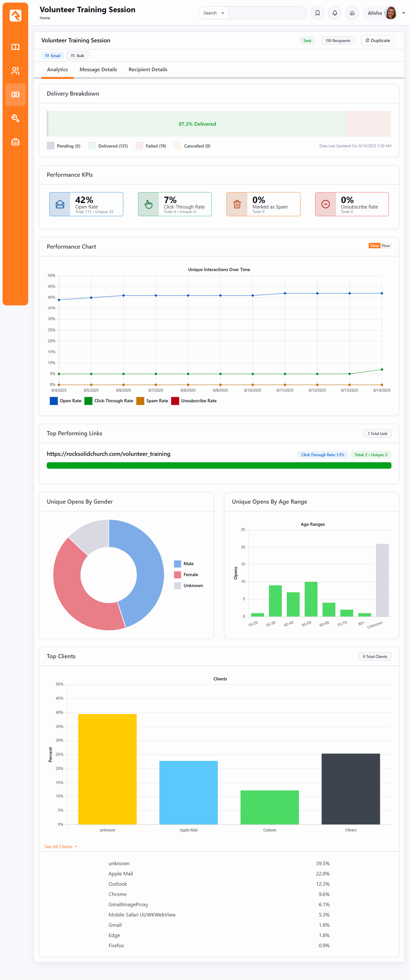
Task: Open the wrench Admin Tools icon
Action: pos(15,118)
